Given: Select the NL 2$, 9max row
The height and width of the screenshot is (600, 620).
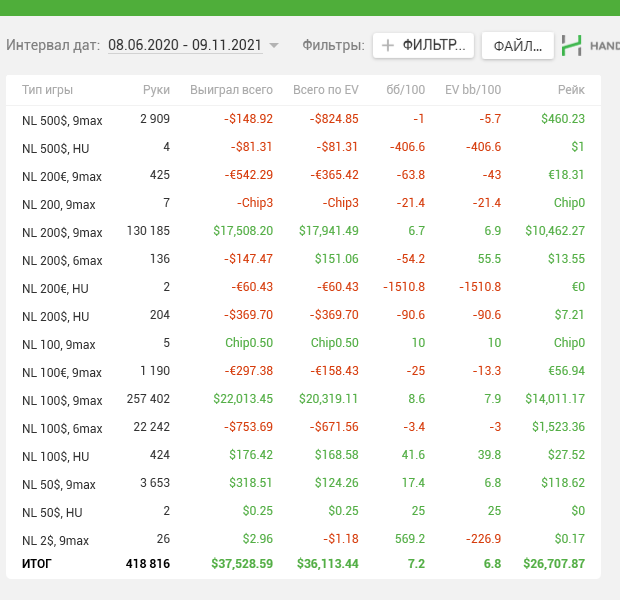Looking at the screenshot, I should [x=303, y=539].
